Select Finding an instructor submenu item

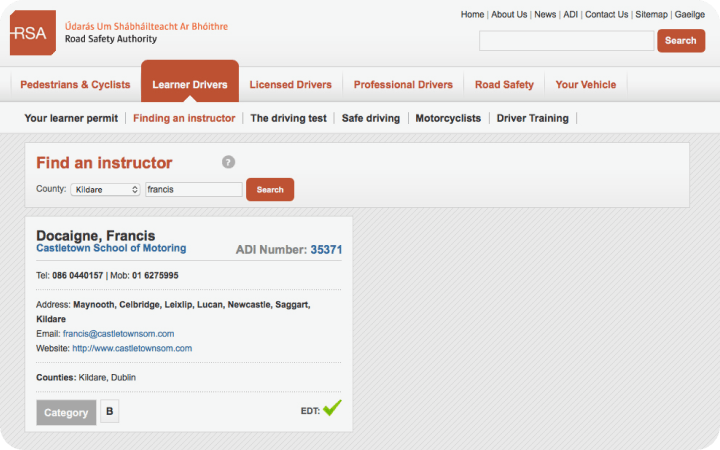[x=184, y=118]
